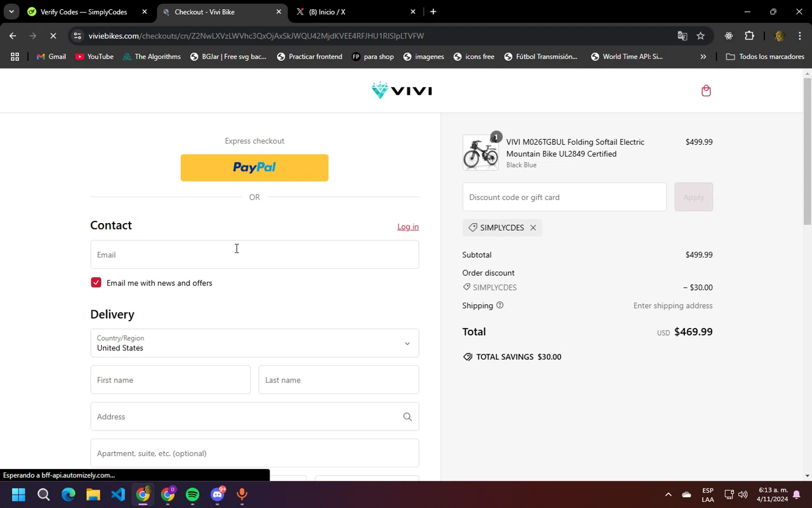Open Discord from taskbar
This screenshot has width=812, height=508.
pyautogui.click(x=218, y=494)
